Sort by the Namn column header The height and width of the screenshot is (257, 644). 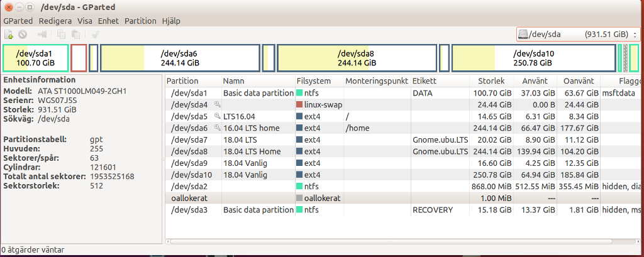click(x=258, y=81)
